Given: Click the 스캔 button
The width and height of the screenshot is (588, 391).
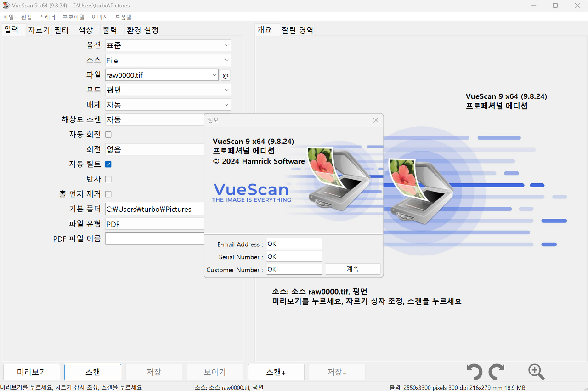Looking at the screenshot, I should [93, 372].
